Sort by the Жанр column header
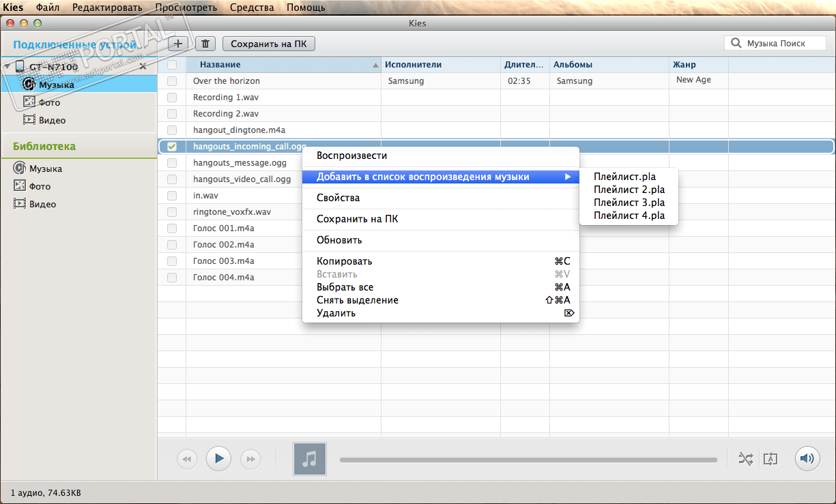The width and height of the screenshot is (836, 504). tap(699, 65)
